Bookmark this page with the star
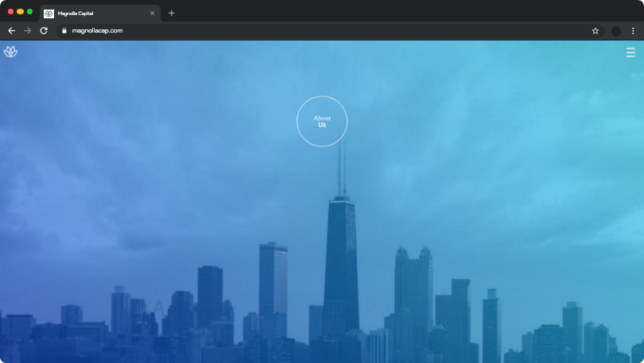 (x=596, y=31)
